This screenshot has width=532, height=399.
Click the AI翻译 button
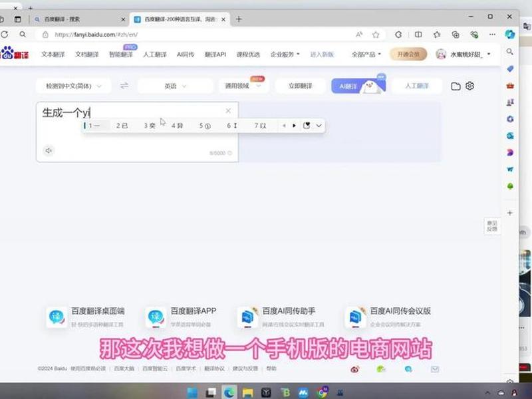358,86
